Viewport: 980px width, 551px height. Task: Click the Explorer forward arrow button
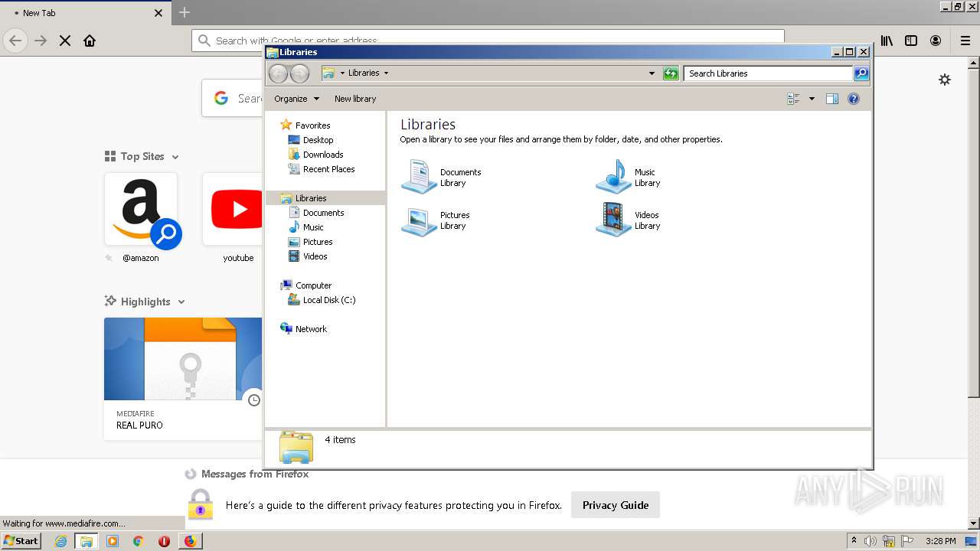click(299, 73)
